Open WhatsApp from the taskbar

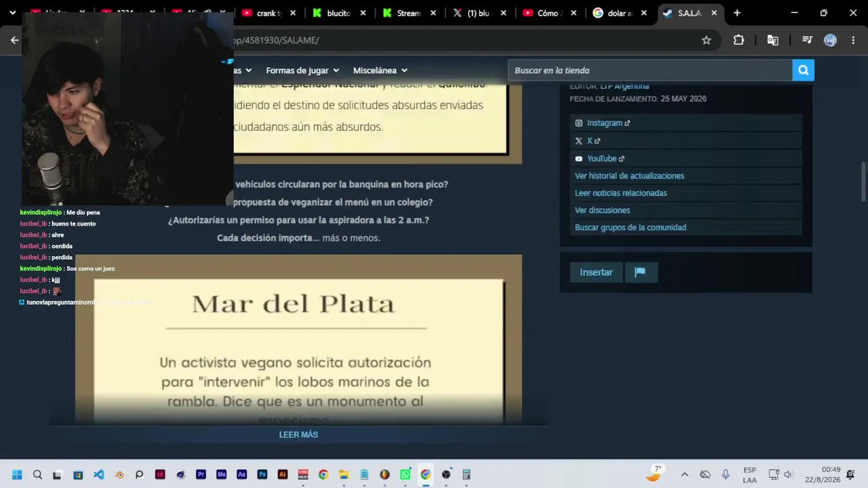click(406, 474)
